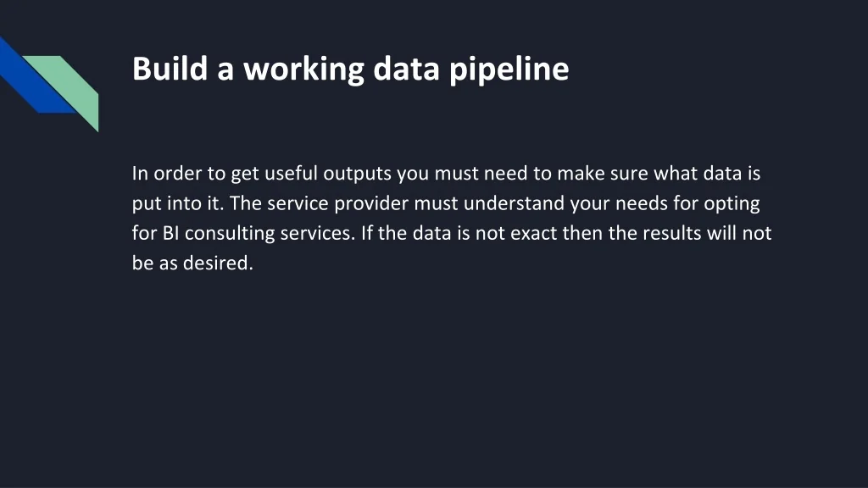Click the abbreviation "BI" in the paragraph
Screen dimensions: 868x488
170,233
